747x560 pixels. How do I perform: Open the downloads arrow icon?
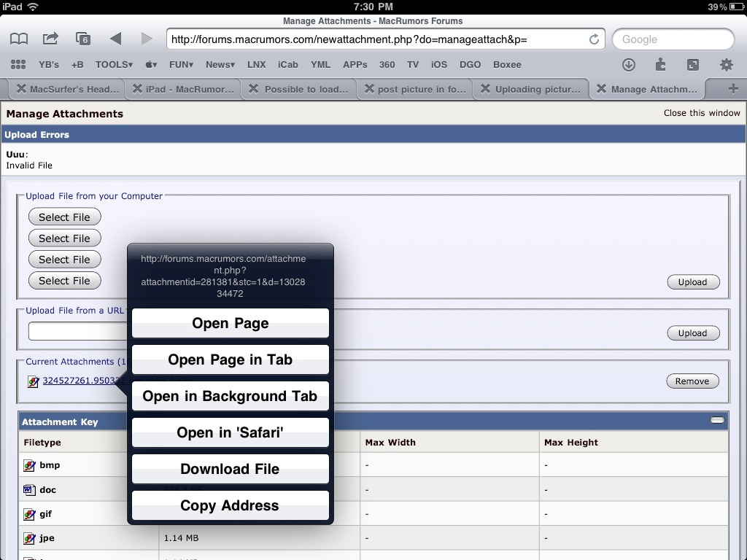(x=629, y=64)
